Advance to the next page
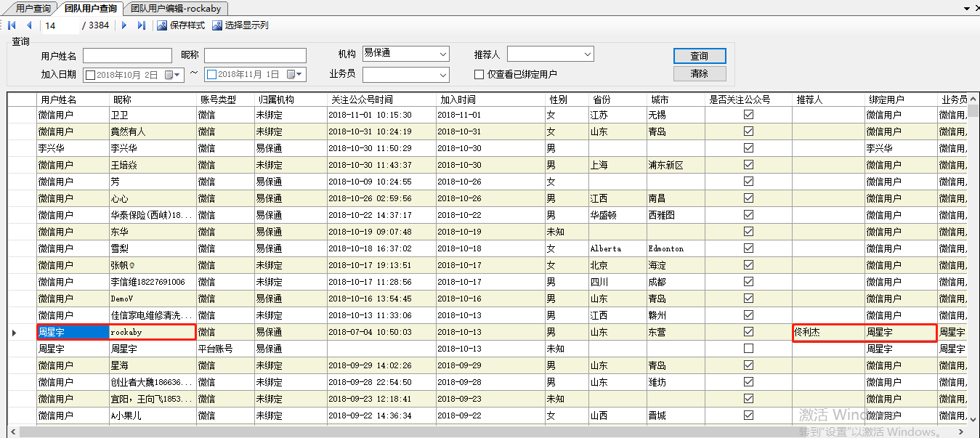This screenshot has height=438, width=980. 124,25
